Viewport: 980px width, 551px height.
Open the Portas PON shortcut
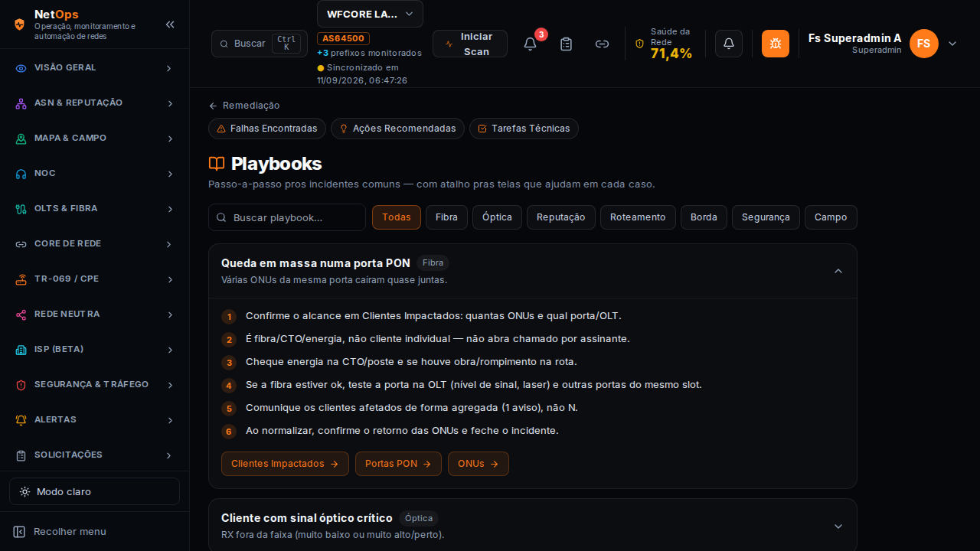pos(398,464)
